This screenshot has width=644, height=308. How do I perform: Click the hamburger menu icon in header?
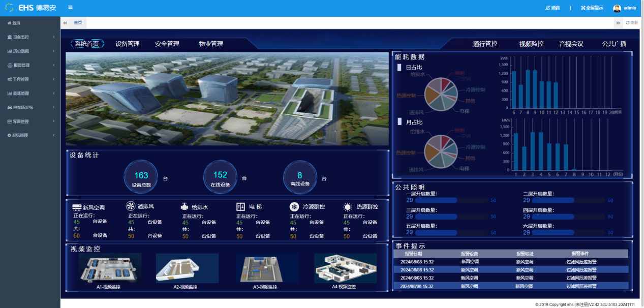click(70, 8)
